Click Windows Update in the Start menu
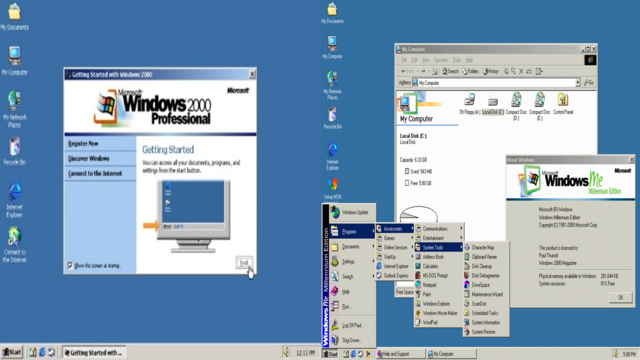640x360 pixels. 352,212
